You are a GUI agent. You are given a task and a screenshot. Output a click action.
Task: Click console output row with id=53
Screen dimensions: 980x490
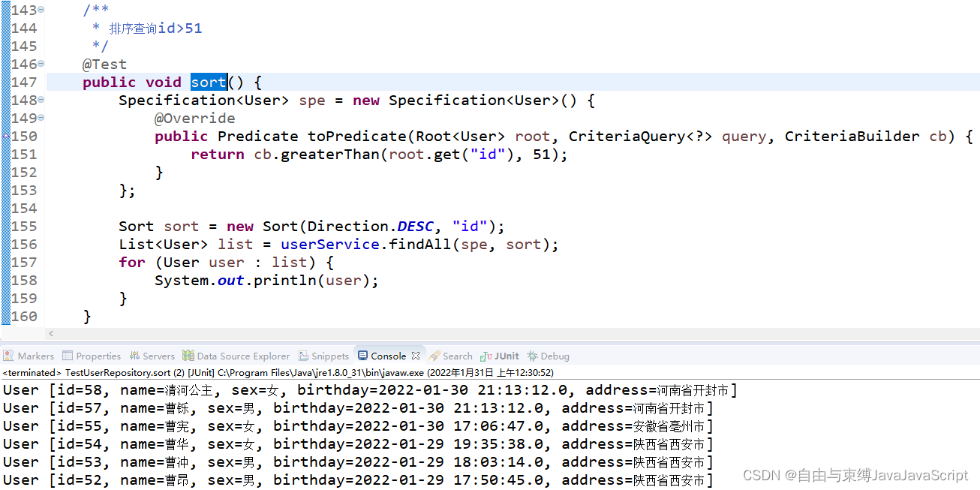pos(359,462)
